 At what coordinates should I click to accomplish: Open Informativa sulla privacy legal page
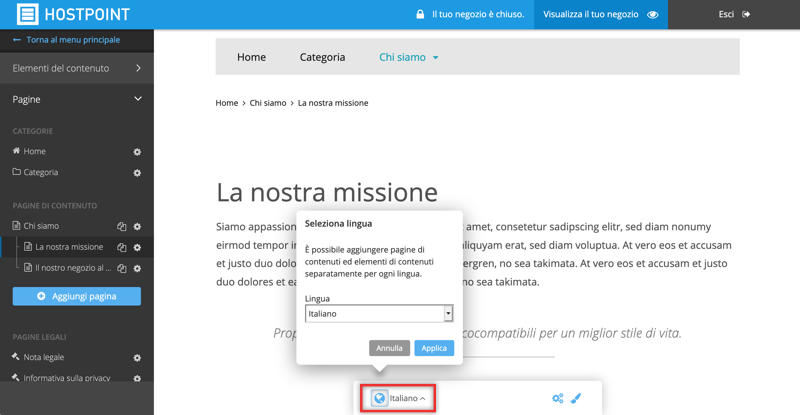[67, 378]
